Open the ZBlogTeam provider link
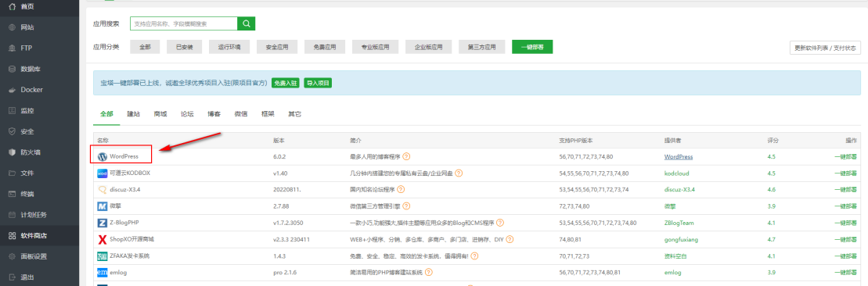The image size is (868, 286). pos(679,223)
